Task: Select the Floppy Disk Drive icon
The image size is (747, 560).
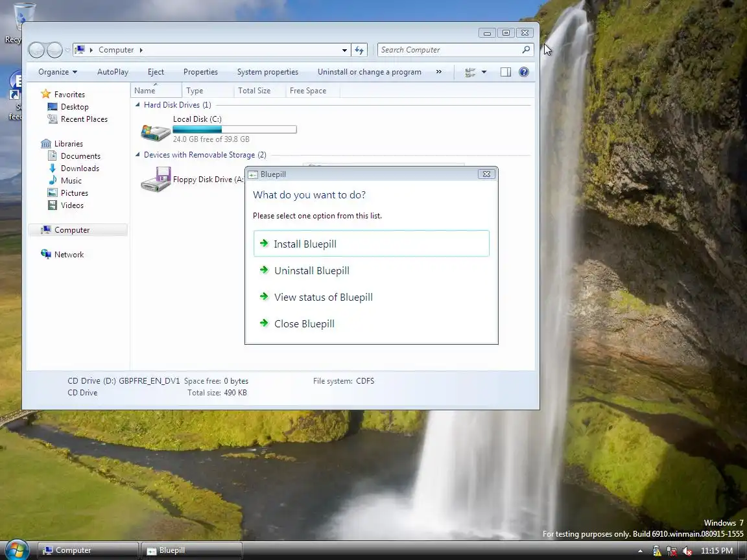Action: 156,180
